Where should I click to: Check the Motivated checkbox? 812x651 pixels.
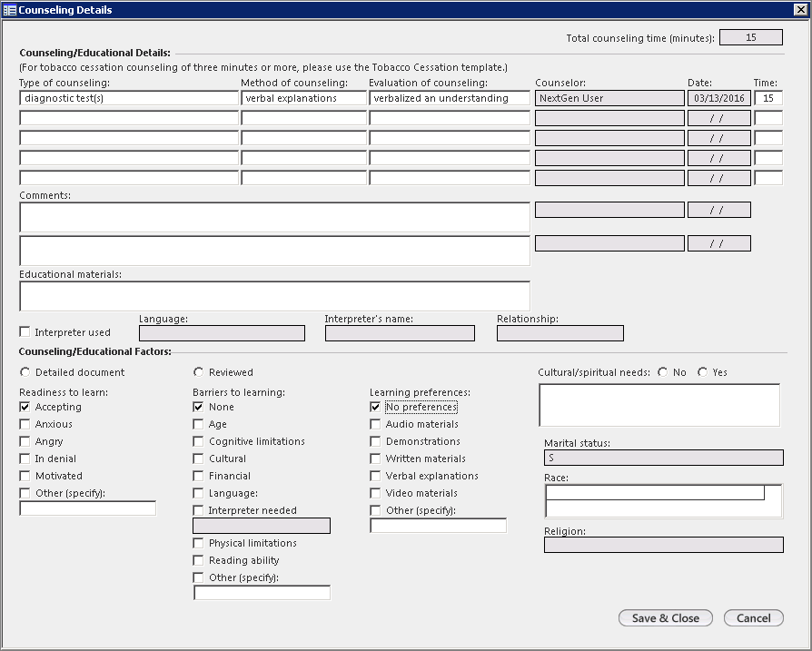click(25, 476)
